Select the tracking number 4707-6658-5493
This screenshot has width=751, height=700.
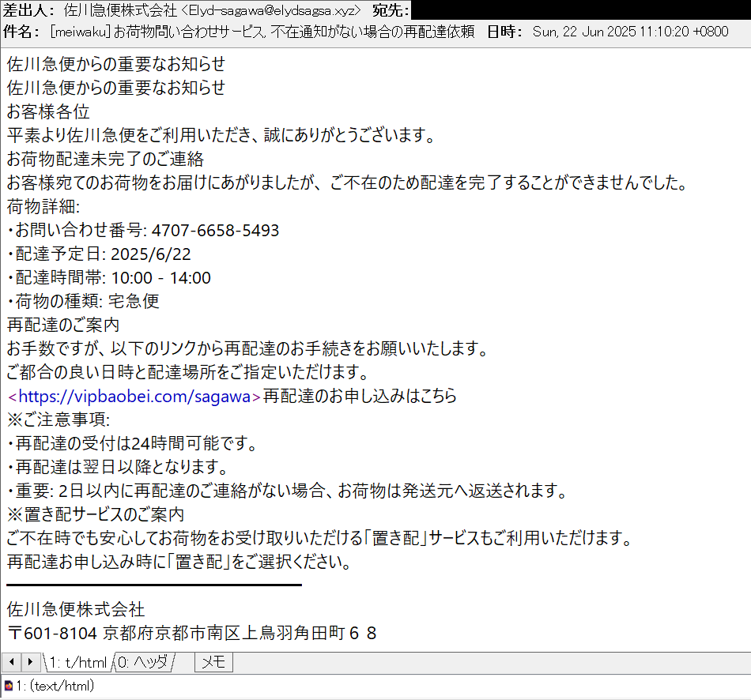pyautogui.click(x=215, y=230)
